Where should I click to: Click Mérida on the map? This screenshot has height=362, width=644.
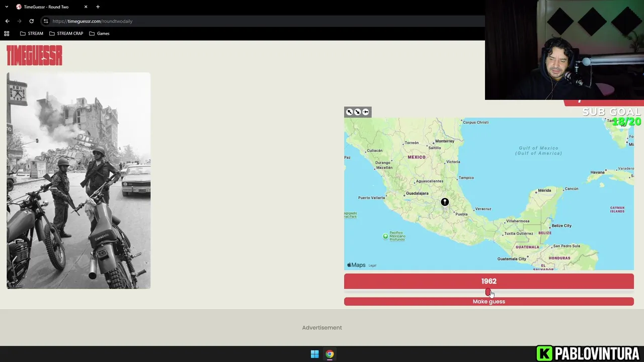pyautogui.click(x=543, y=191)
